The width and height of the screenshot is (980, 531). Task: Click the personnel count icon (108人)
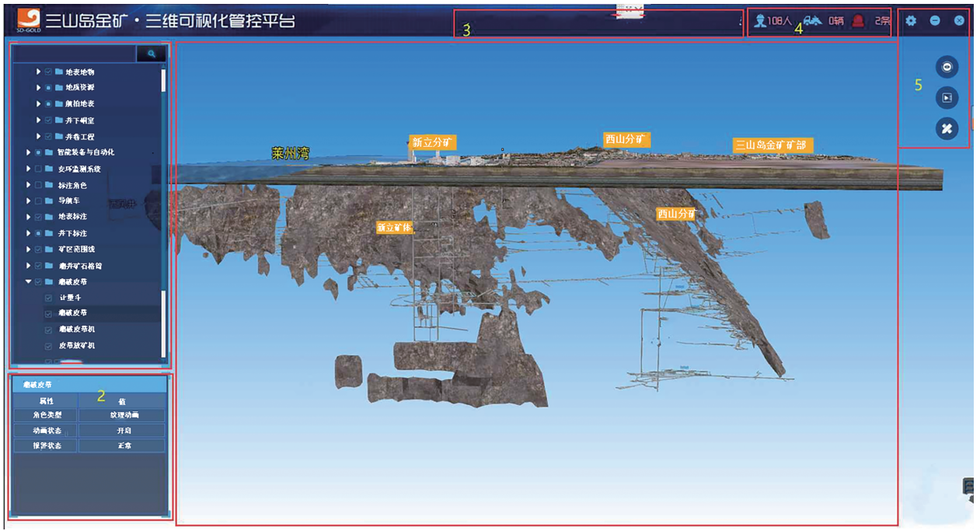pos(760,22)
